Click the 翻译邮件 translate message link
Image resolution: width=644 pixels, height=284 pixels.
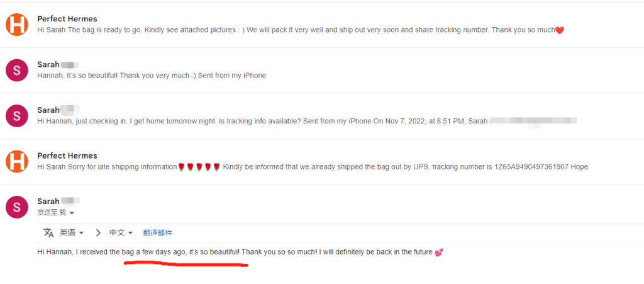157,233
